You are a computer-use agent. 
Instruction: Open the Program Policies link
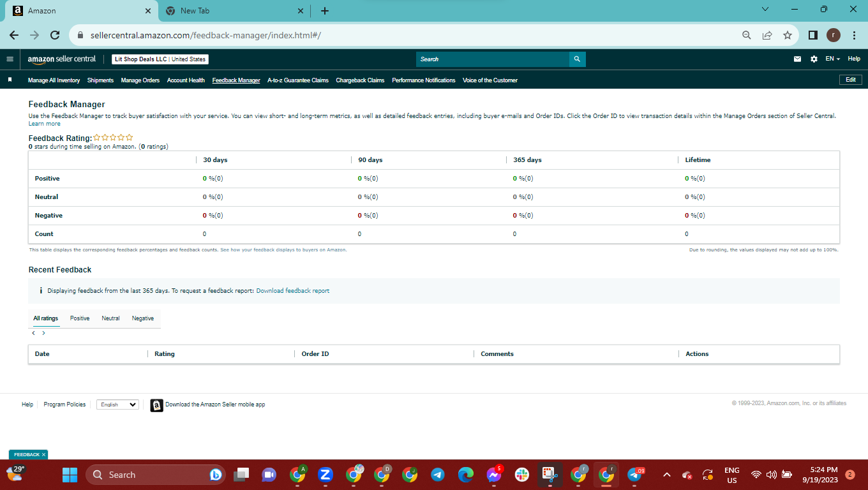click(x=64, y=405)
